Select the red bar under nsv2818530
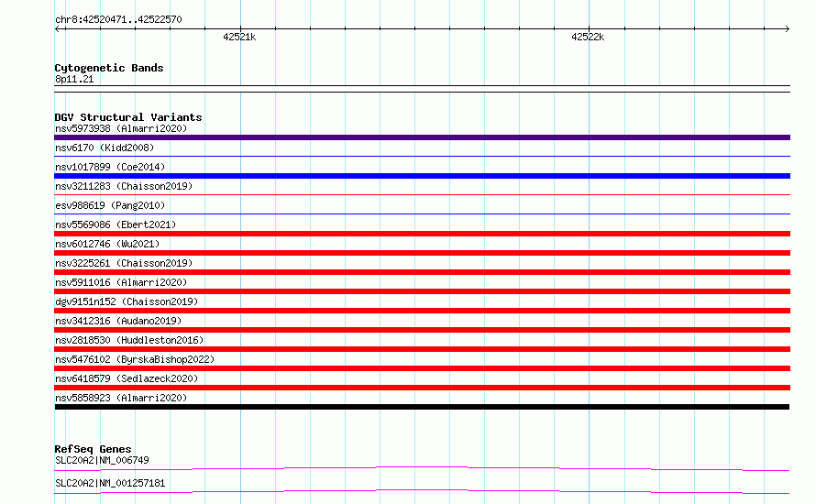The image size is (816, 504). pos(422,349)
